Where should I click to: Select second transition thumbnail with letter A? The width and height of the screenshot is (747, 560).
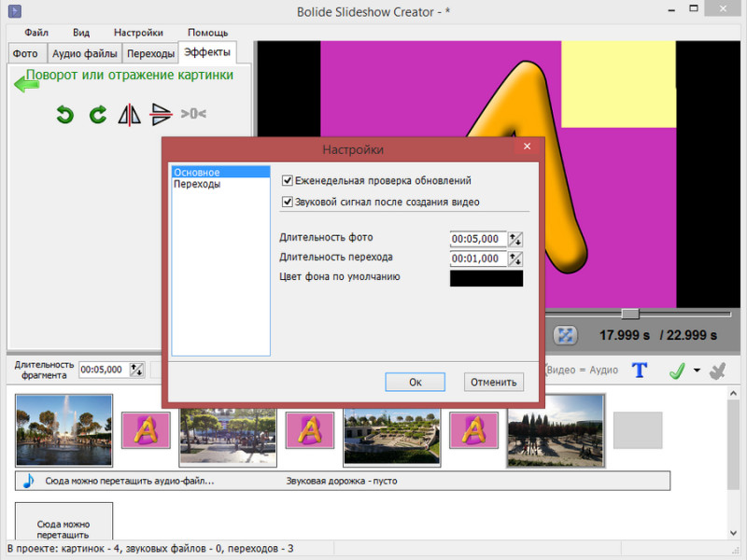pyautogui.click(x=310, y=430)
